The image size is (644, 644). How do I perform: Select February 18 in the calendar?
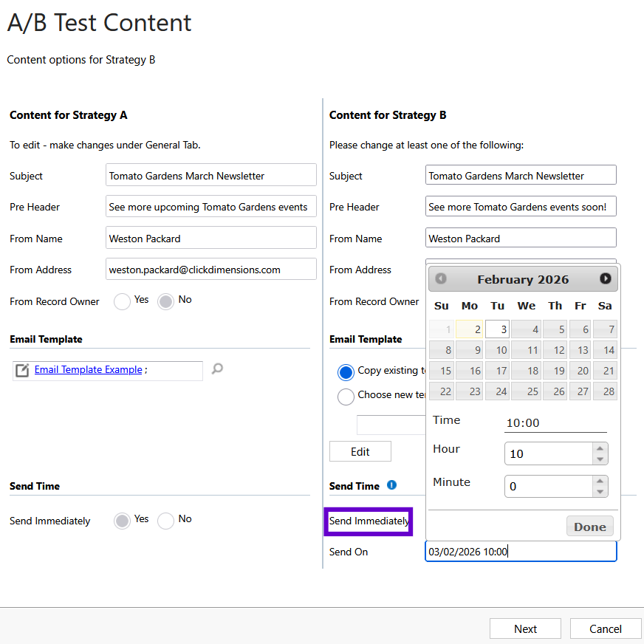pyautogui.click(x=526, y=371)
